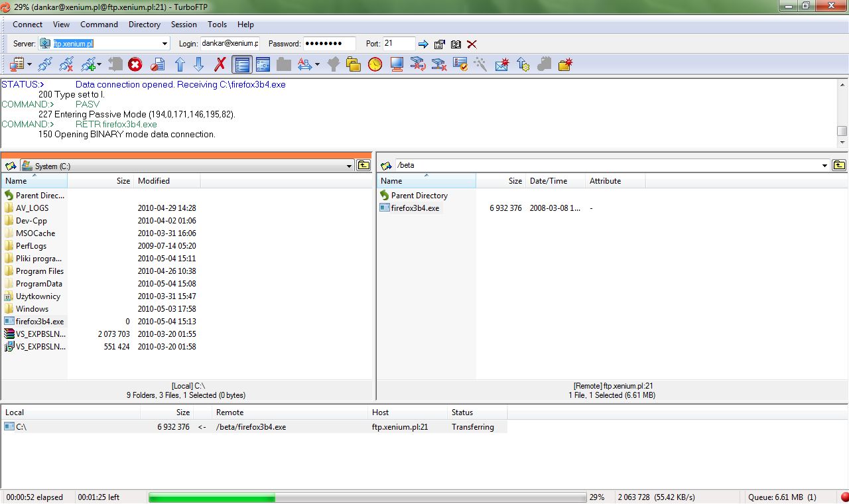Click the blue Upload up-arrow icon
This screenshot has height=504, width=849.
pyautogui.click(x=180, y=64)
